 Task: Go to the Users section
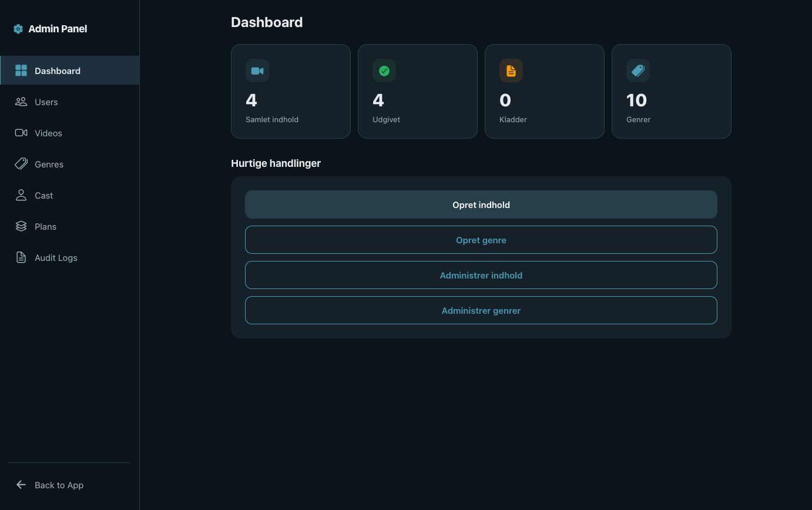click(70, 102)
